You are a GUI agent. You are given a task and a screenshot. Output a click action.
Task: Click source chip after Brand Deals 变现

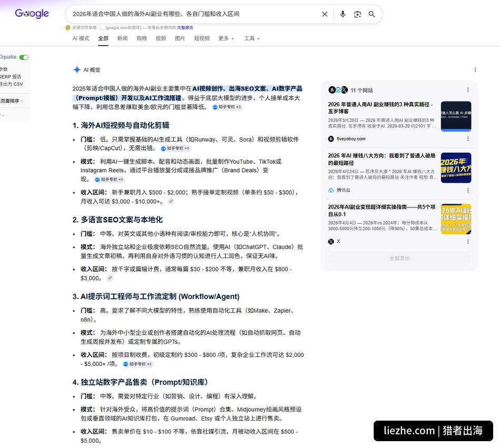(x=109, y=180)
